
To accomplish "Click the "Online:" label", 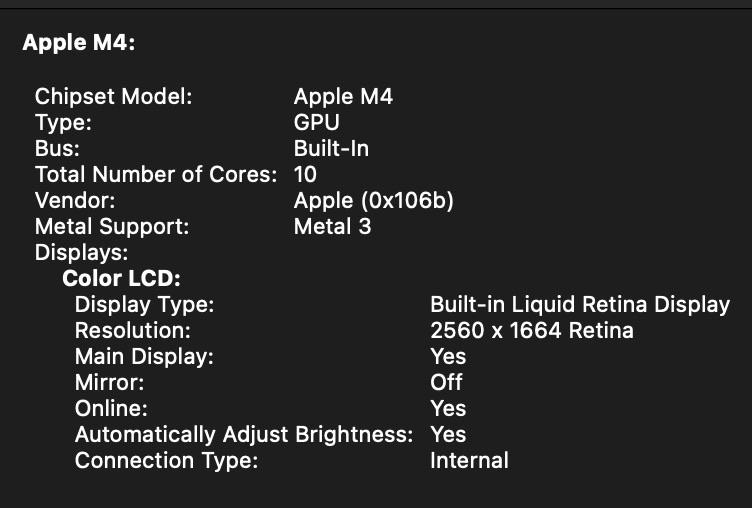I will pyautogui.click(x=111, y=409).
